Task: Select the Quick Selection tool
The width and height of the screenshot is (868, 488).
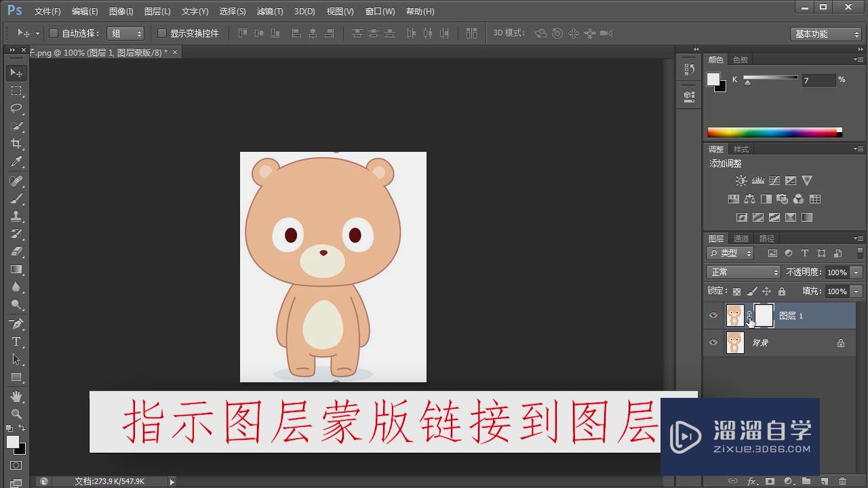Action: (x=16, y=126)
